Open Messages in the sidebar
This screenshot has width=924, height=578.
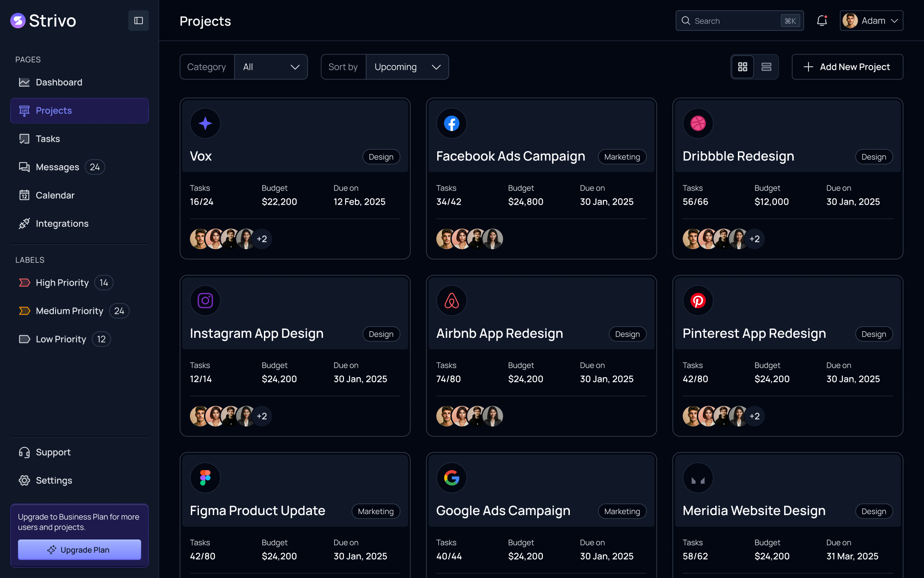click(x=57, y=167)
